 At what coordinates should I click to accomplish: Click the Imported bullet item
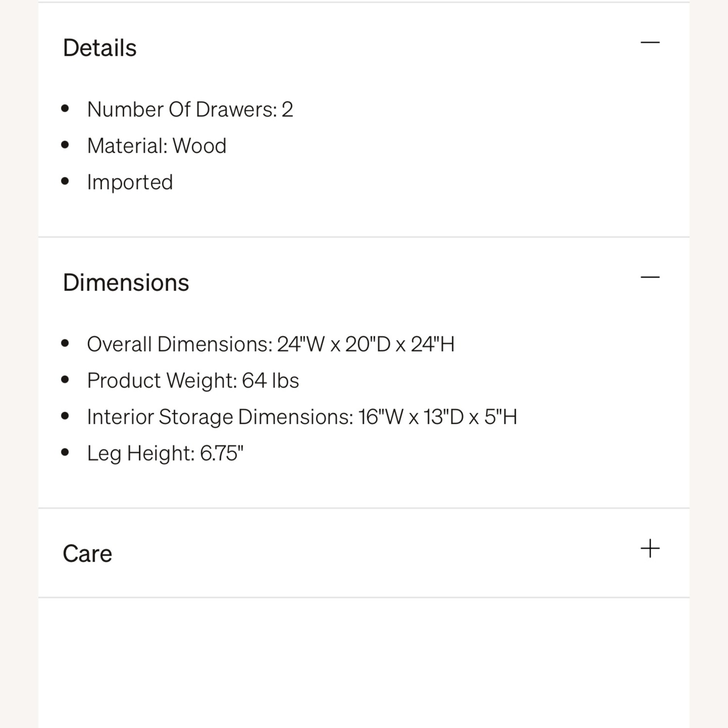click(130, 182)
